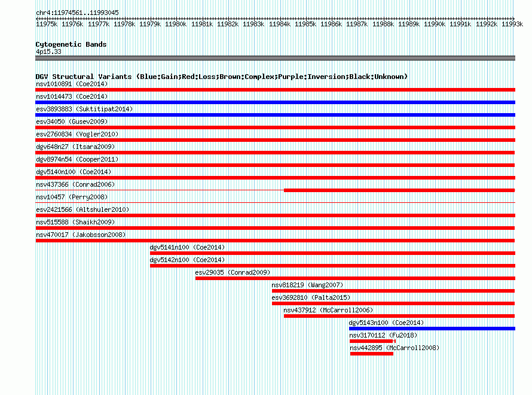This screenshot has width=532, height=395.
Task: Open nsv442895 (McCarroll2008) variant
Action: [x=395, y=348]
